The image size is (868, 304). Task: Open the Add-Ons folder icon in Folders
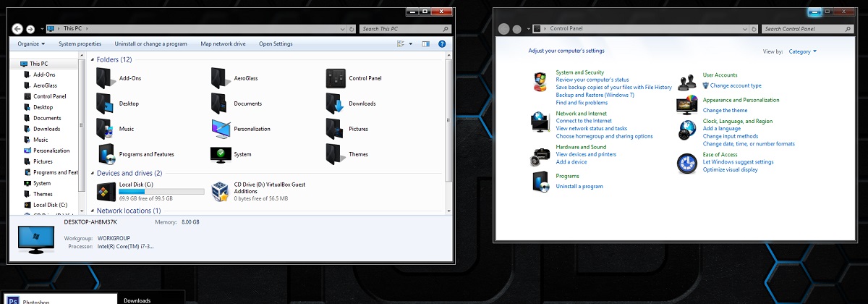(x=106, y=77)
